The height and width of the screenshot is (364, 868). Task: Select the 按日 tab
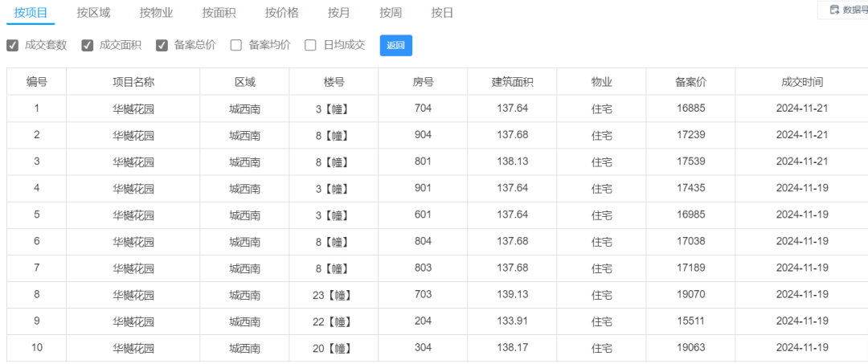(x=442, y=13)
